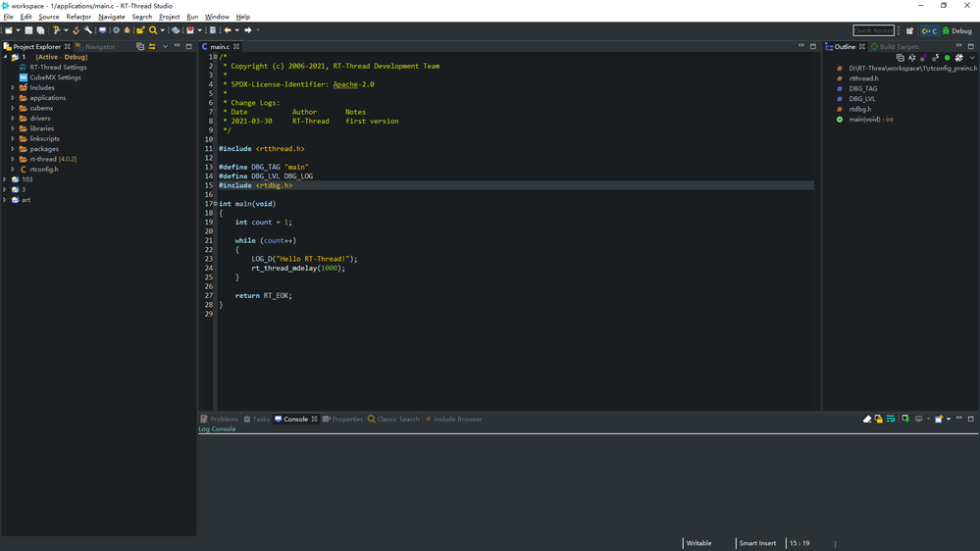Click the Open Perspective icon

point(909,30)
